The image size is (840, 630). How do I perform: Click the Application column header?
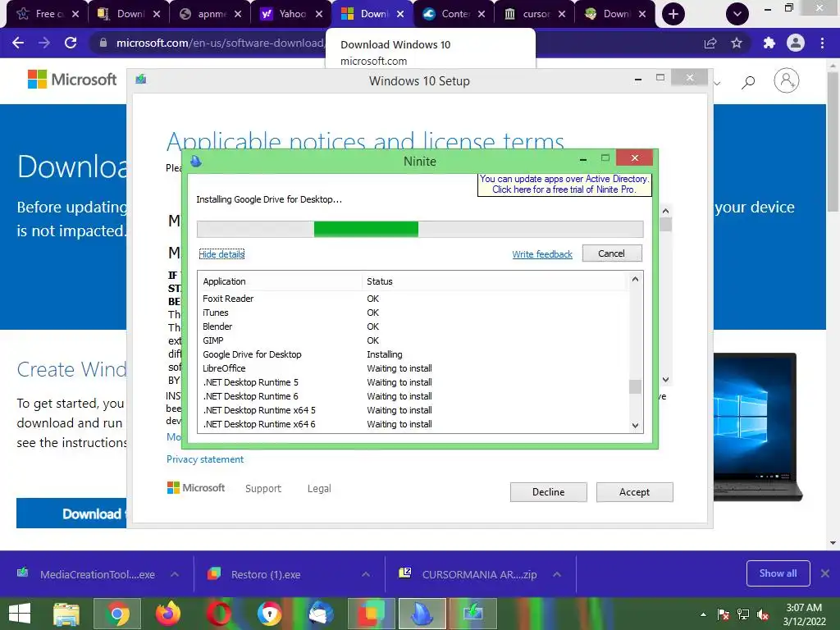coord(280,281)
